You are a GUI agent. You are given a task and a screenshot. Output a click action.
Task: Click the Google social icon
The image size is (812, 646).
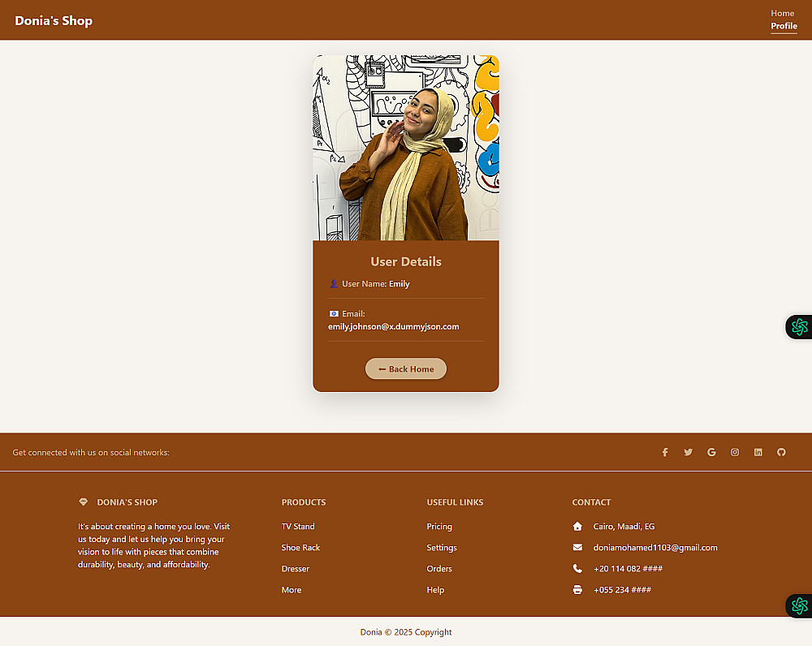coord(711,452)
